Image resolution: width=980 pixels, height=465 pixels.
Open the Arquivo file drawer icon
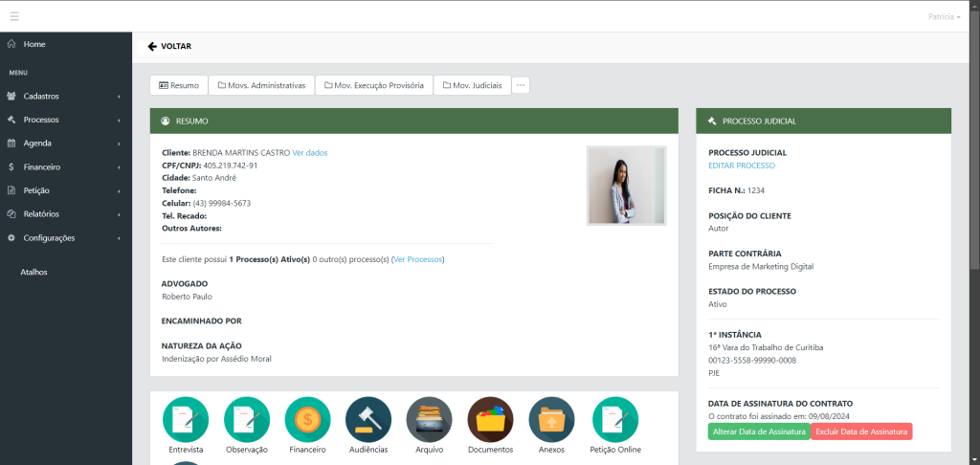point(429,419)
